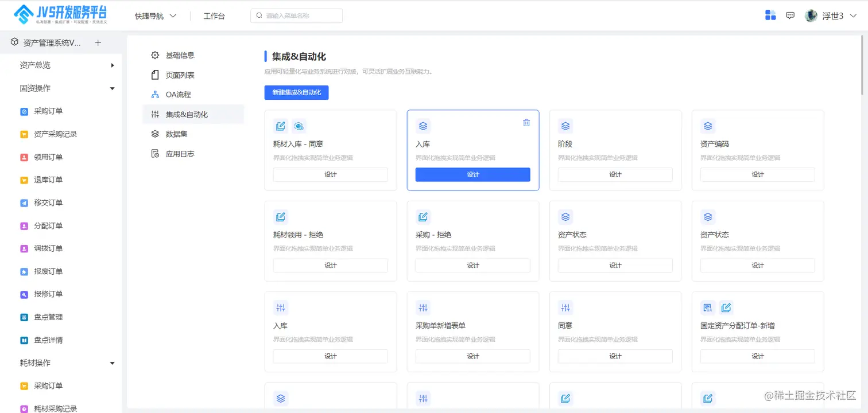Click the 盘点管理 sidebar icon
The width and height of the screenshot is (868, 413).
(x=24, y=317)
